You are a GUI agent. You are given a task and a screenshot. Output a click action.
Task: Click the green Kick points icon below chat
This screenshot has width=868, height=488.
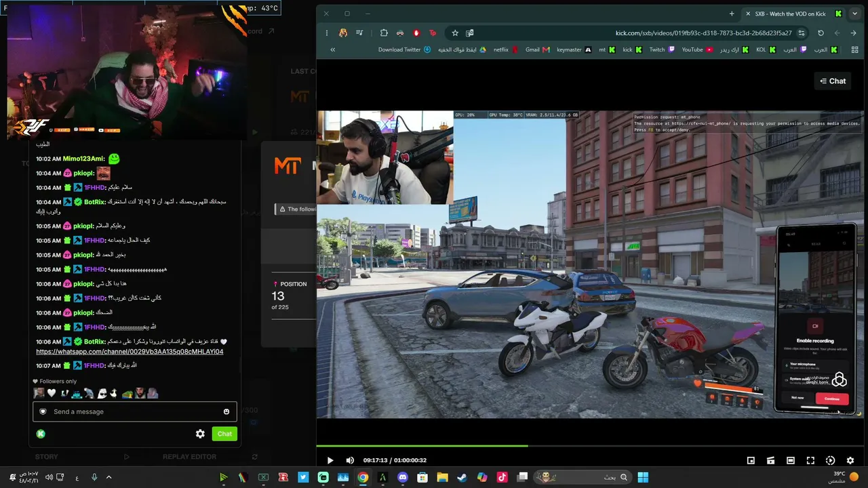(x=41, y=434)
